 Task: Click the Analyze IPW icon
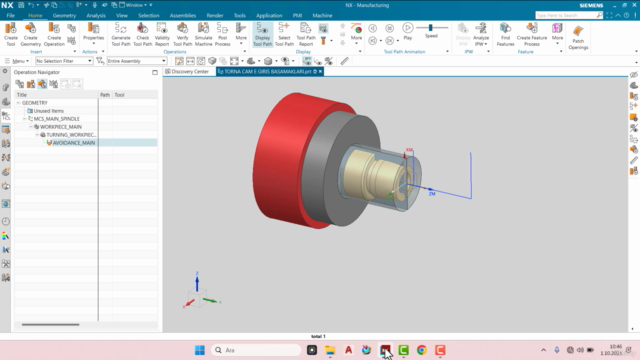[481, 34]
